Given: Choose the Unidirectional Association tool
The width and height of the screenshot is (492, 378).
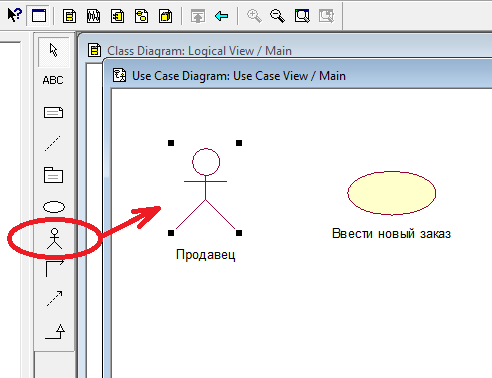Looking at the screenshot, I should (54, 268).
